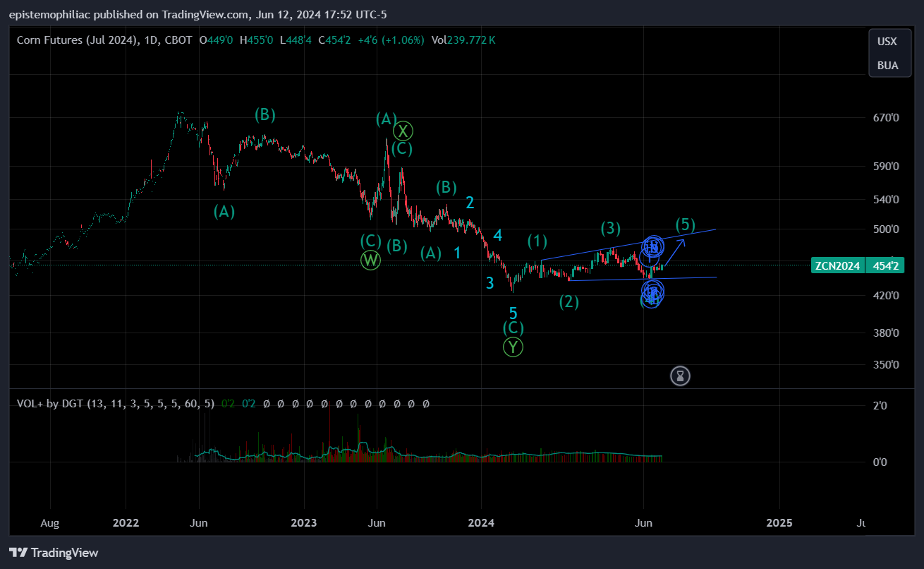
Task: Select the cyan wave 2 label
Action: click(x=470, y=203)
